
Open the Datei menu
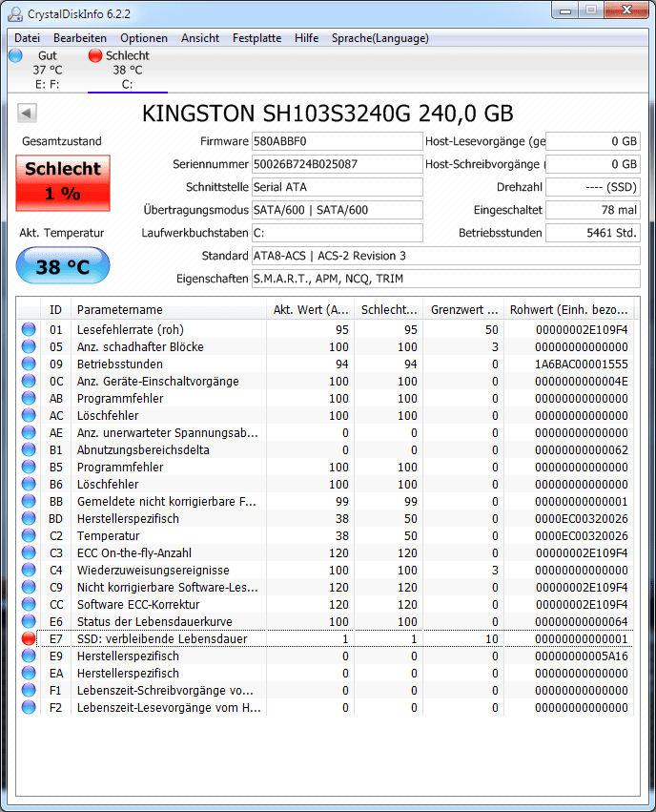tap(27, 38)
